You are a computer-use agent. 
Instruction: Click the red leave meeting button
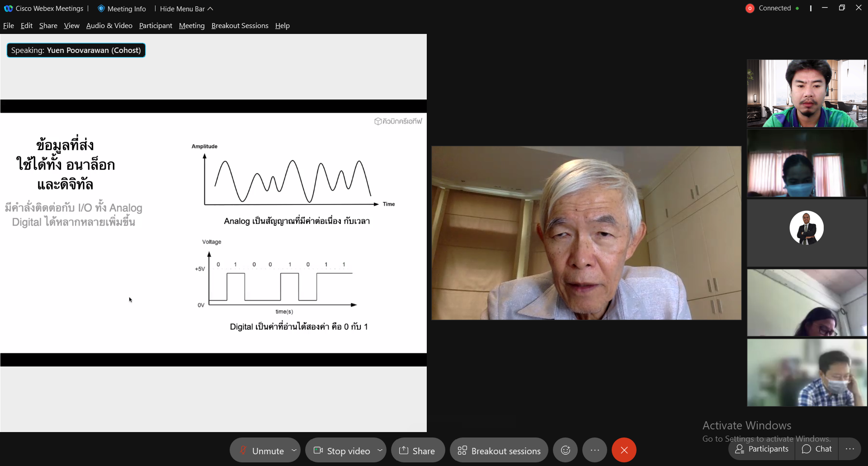pos(624,450)
